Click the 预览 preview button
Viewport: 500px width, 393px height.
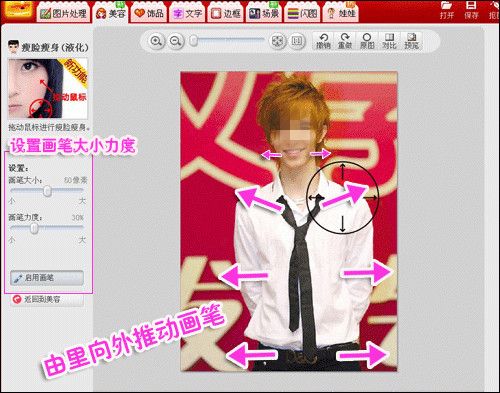(412, 41)
